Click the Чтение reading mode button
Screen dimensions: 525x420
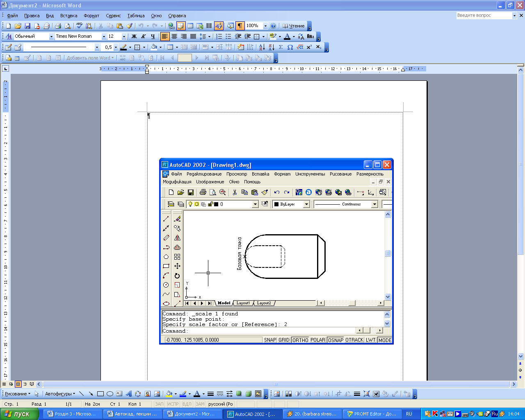293,26
